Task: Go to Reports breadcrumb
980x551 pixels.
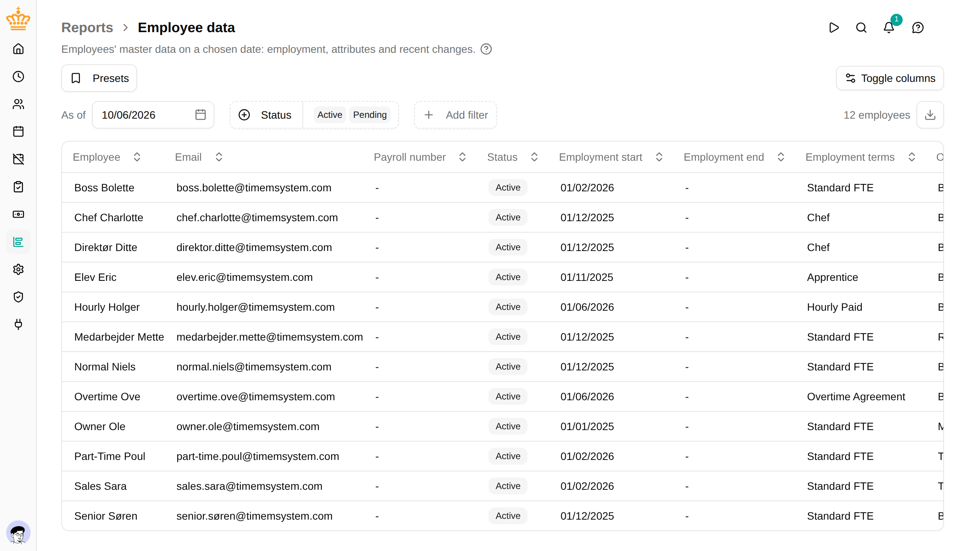Action: (87, 28)
